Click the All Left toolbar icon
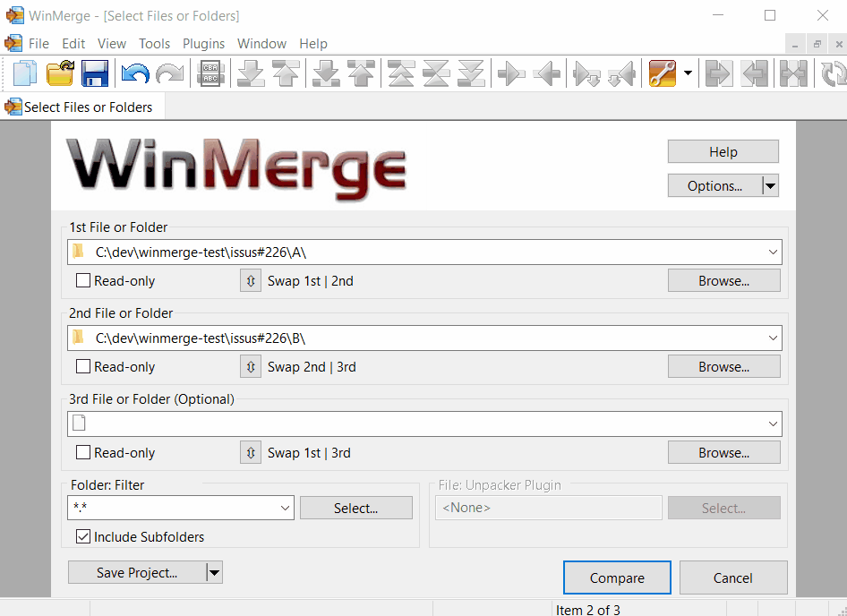This screenshot has width=847, height=616. [755, 73]
